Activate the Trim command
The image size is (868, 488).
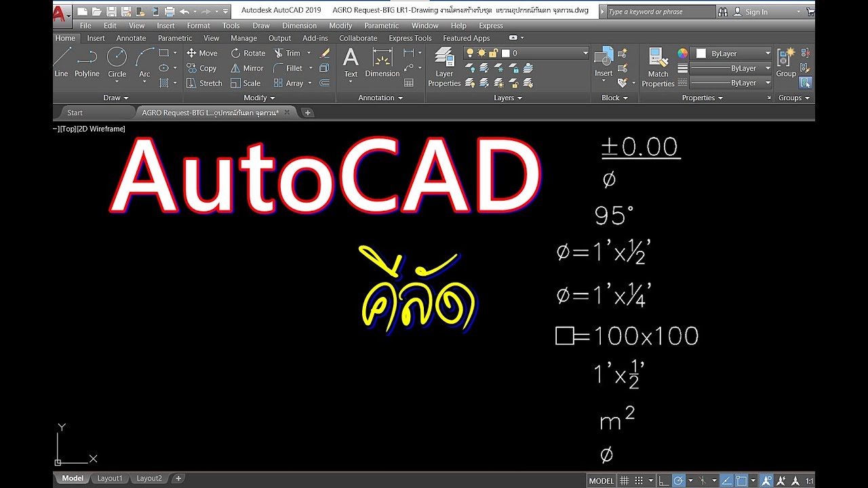288,53
